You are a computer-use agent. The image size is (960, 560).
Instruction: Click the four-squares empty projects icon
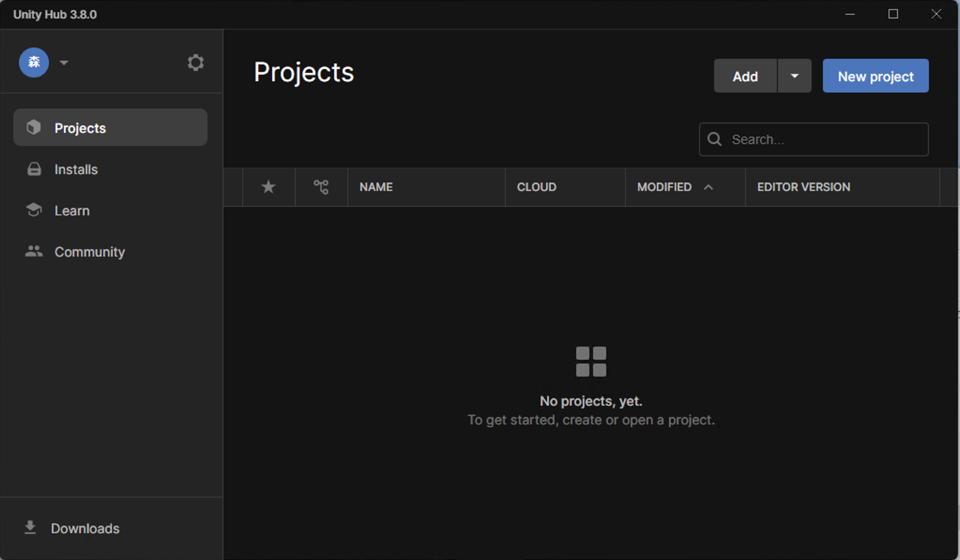[591, 361]
